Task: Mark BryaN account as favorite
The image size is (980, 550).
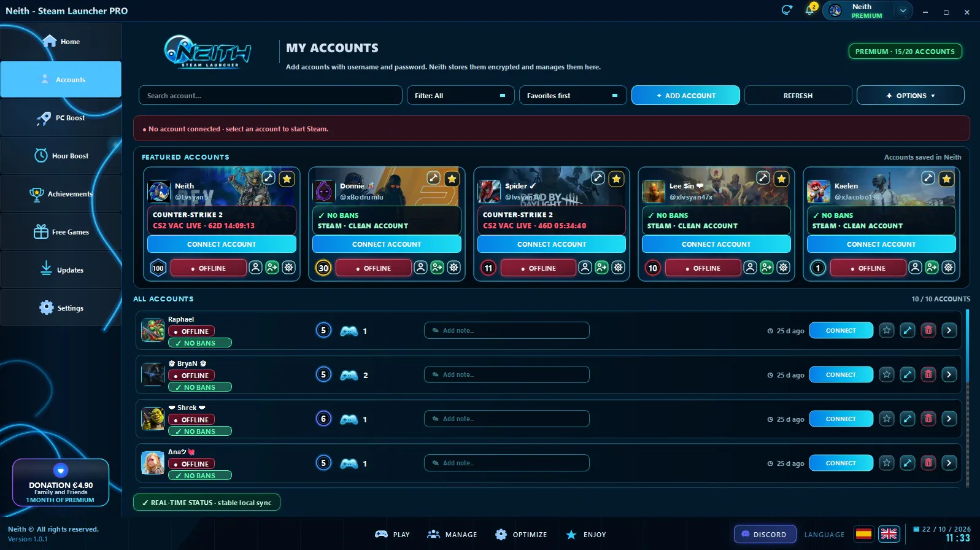Action: 887,374
